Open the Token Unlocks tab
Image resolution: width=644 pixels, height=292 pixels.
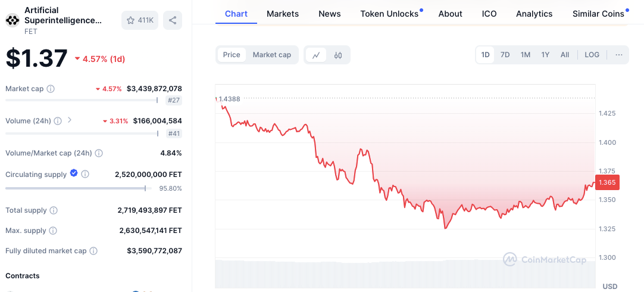(x=389, y=14)
